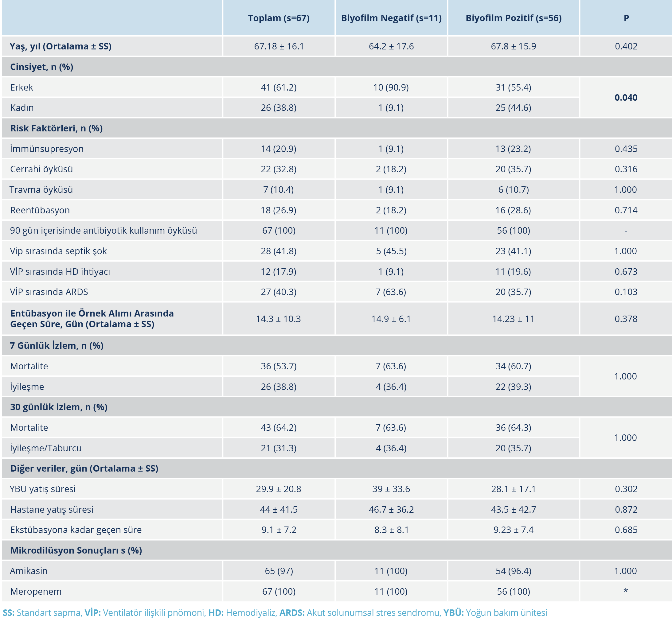Select the 7 Günlük İzlem section heading

point(57,346)
